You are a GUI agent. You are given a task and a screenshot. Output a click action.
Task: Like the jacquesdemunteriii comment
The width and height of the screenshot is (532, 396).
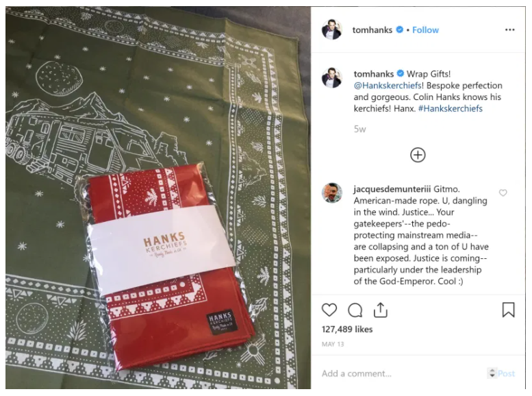[x=503, y=193]
